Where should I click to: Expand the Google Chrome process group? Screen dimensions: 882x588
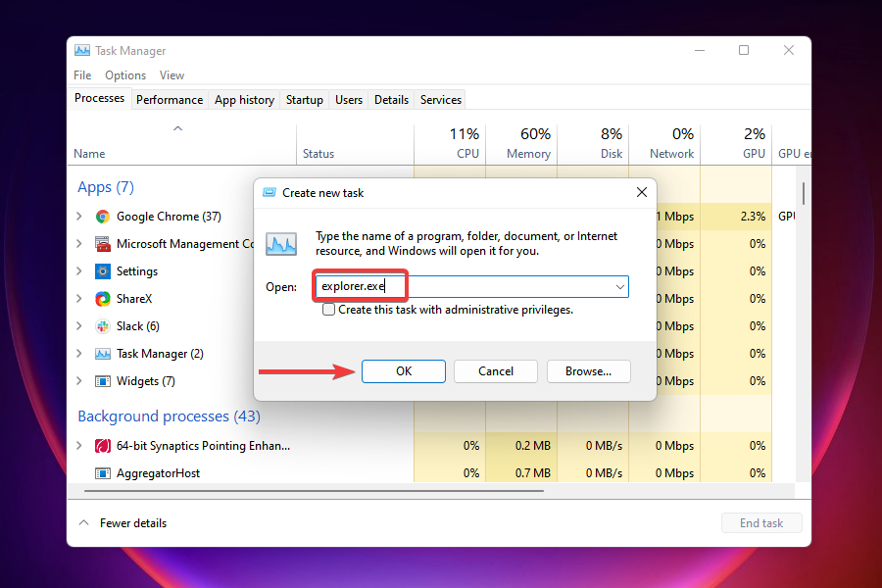pos(79,217)
